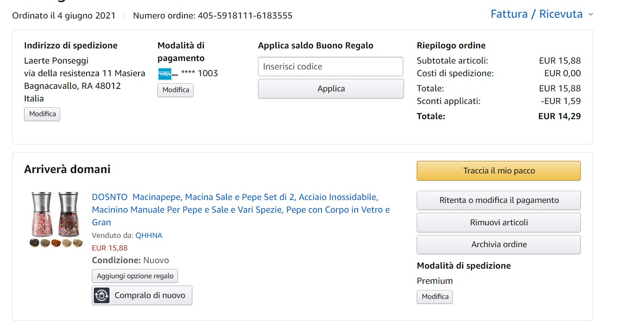This screenshot has width=644, height=328.
Task: Open the salt and pepper grinder thumbnail
Action: [x=56, y=219]
